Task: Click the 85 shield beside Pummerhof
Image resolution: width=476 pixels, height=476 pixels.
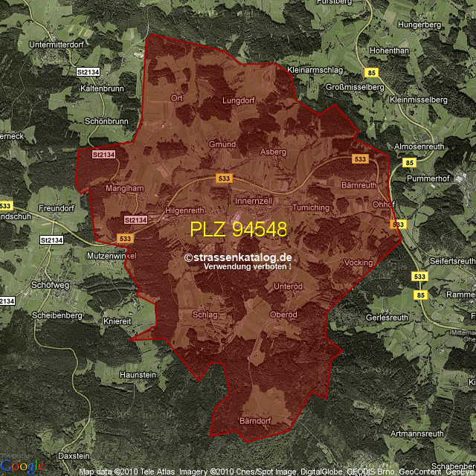Action: click(408, 162)
